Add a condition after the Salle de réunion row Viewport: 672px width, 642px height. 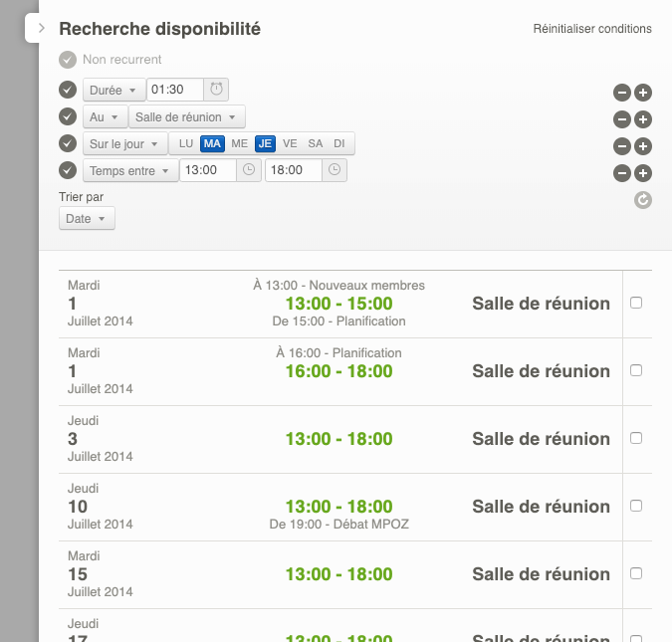[x=643, y=119]
